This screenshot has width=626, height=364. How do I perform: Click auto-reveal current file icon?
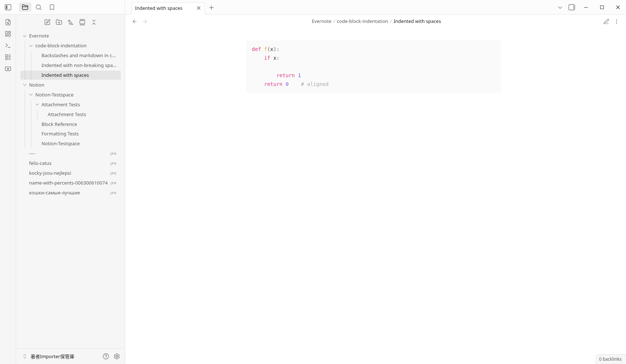point(82,22)
